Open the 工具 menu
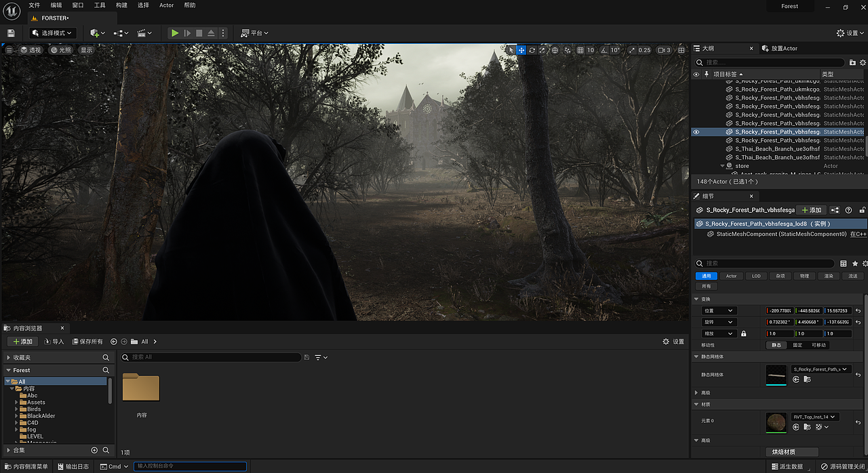 [100, 5]
